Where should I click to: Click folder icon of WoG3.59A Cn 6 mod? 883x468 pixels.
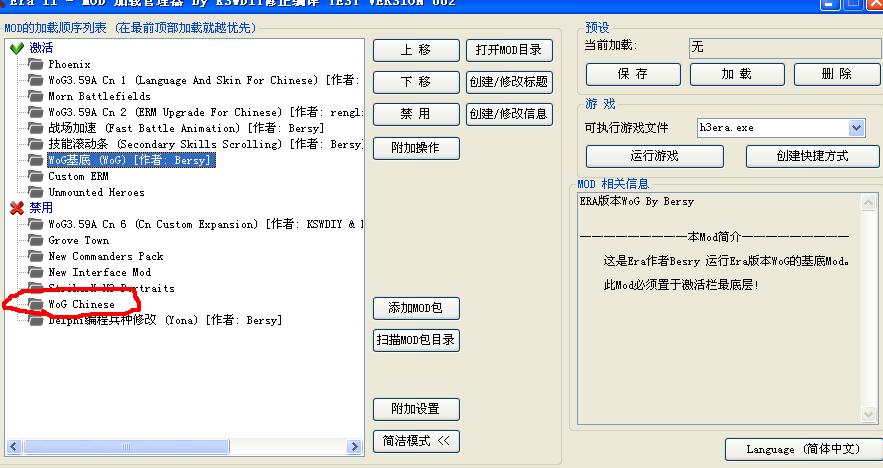[36, 224]
